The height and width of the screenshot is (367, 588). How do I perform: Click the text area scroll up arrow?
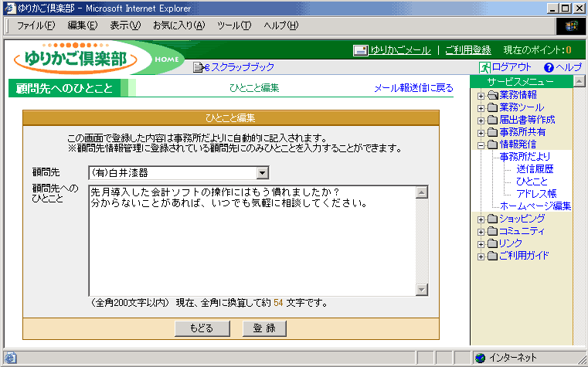(x=422, y=192)
